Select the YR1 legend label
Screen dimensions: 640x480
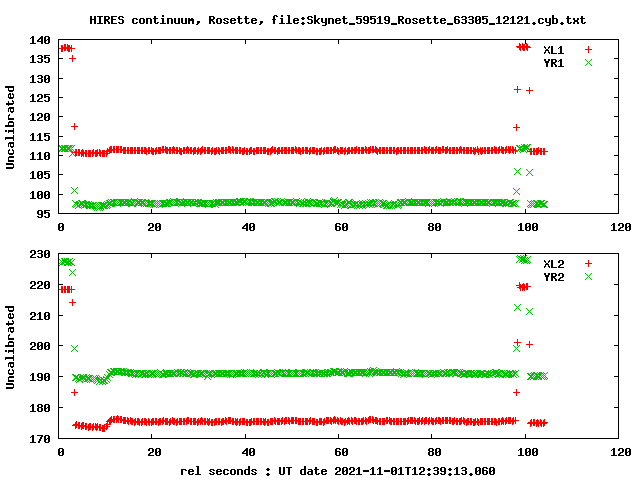pyautogui.click(x=553, y=63)
